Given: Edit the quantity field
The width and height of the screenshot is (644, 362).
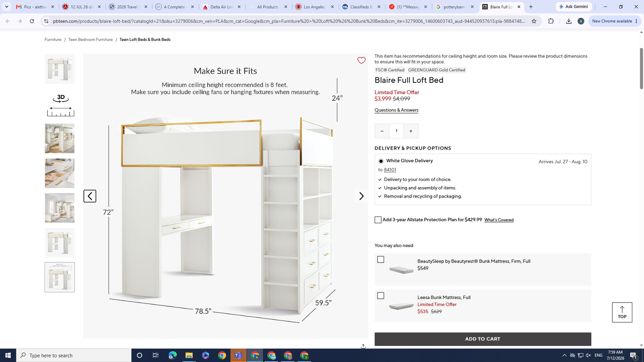Looking at the screenshot, I should coord(396,131).
